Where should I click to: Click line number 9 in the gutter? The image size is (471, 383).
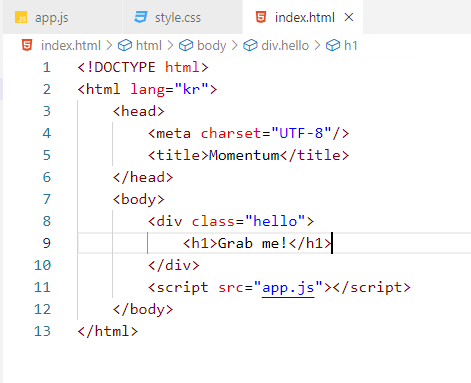coord(47,243)
